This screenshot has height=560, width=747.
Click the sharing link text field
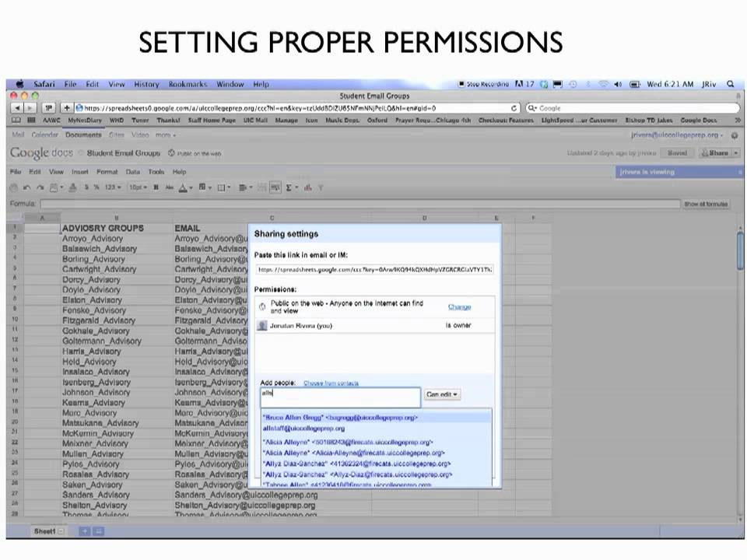click(374, 270)
